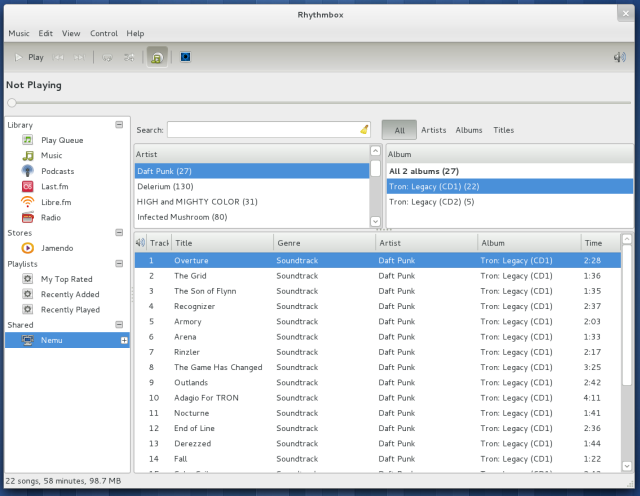The width and height of the screenshot is (640, 496).
Task: Select All 2 albums (27)
Action: click(x=510, y=171)
